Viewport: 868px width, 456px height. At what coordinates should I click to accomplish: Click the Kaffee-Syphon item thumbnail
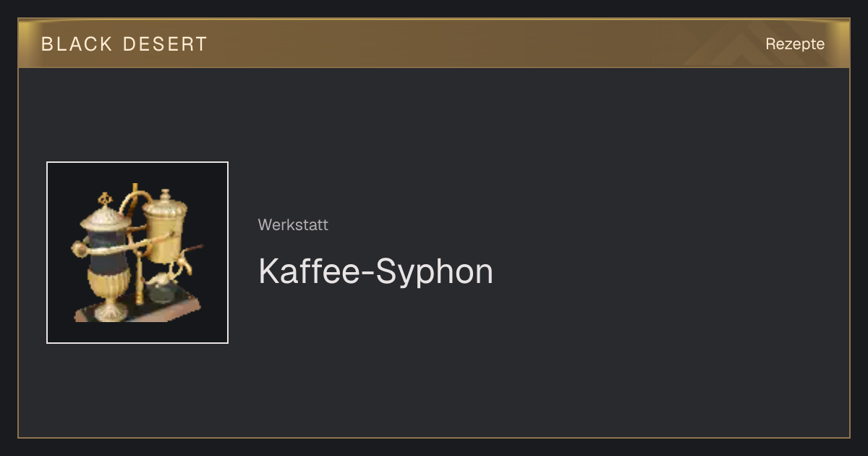[x=137, y=253]
